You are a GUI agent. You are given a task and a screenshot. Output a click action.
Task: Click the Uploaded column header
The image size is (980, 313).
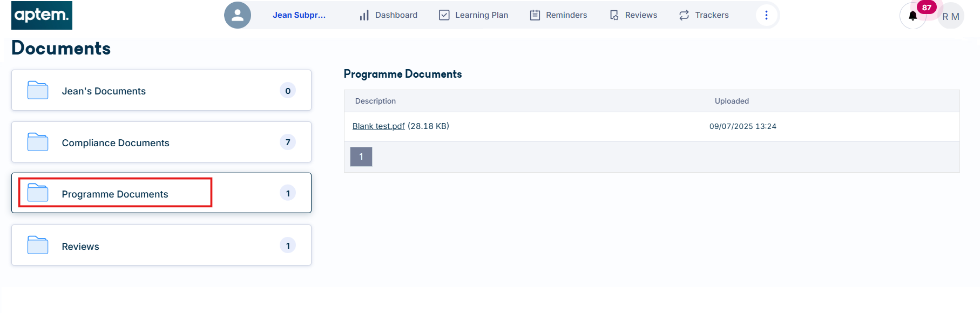(x=732, y=101)
